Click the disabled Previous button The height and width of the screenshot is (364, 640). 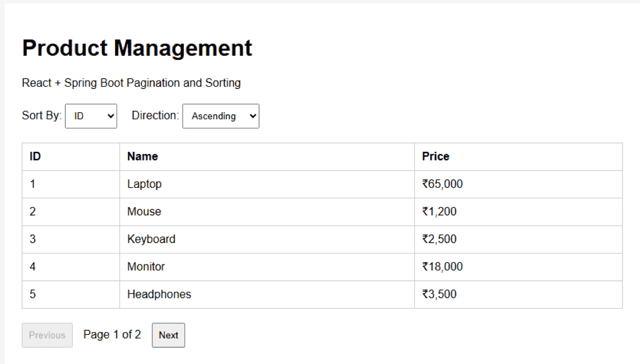click(x=47, y=335)
